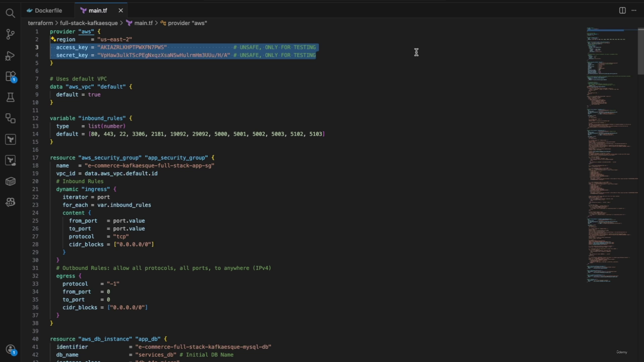The image size is (644, 362).
Task: Open the container box icon in activity bar
Action: (x=10, y=181)
